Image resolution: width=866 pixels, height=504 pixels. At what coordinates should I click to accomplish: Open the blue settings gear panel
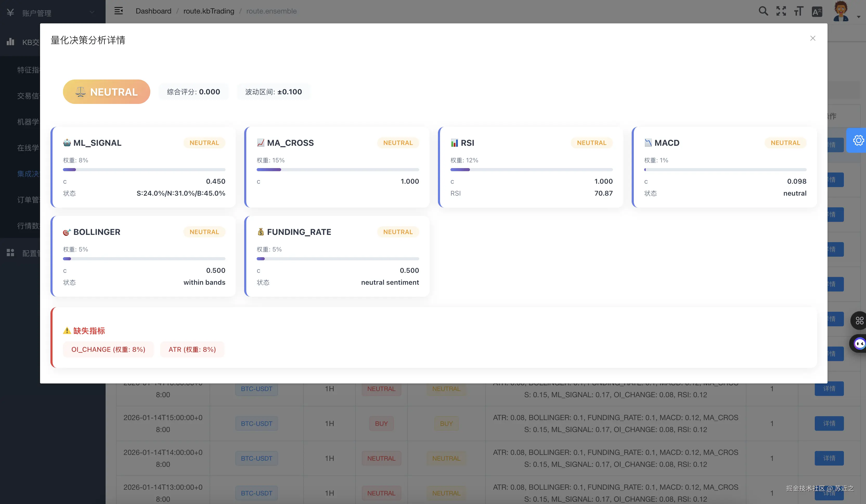tap(858, 140)
